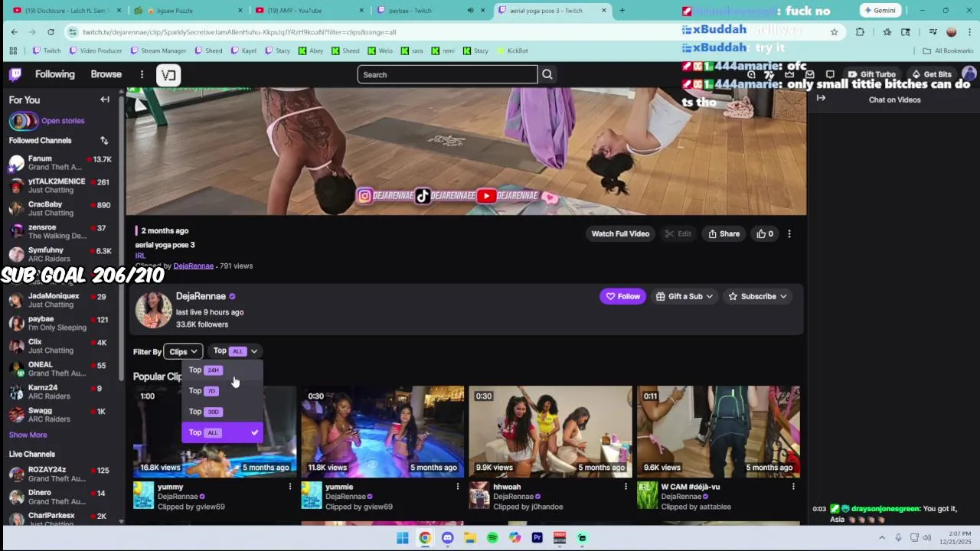Open Chrome extensions puzzle icon
Image resolution: width=980 pixels, height=551 pixels.
point(860,32)
